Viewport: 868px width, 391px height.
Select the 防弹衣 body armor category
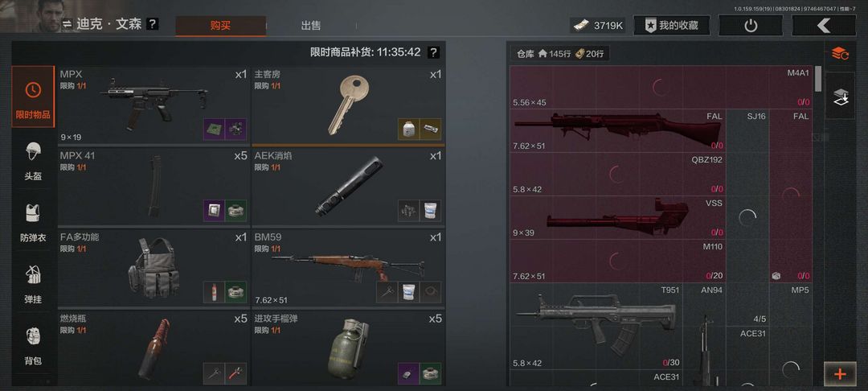tap(33, 223)
